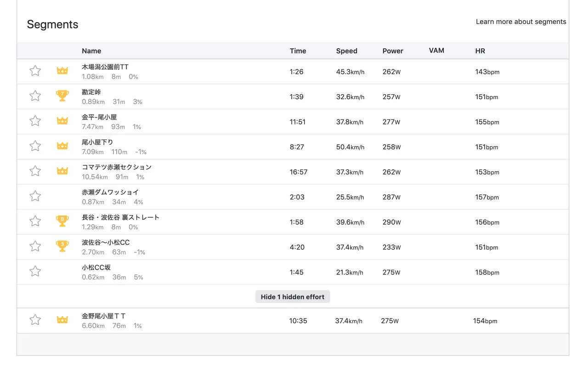Click the crown icon for 木場潟公園前TT
Image resolution: width=588 pixels, height=368 pixels.
(x=62, y=71)
